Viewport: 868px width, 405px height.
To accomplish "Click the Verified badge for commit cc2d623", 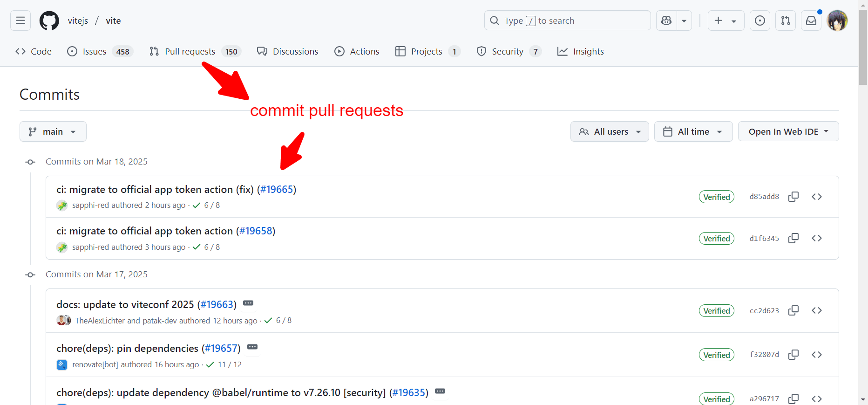I will pyautogui.click(x=717, y=310).
